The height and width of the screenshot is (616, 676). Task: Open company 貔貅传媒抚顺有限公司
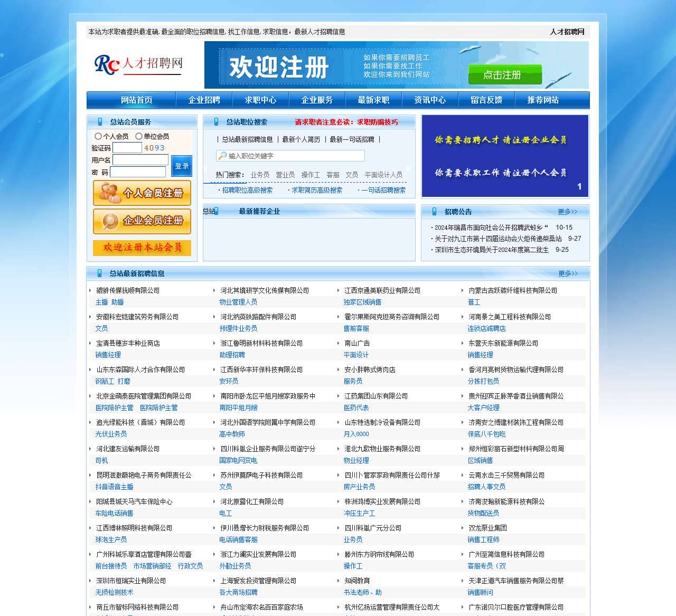[128, 290]
